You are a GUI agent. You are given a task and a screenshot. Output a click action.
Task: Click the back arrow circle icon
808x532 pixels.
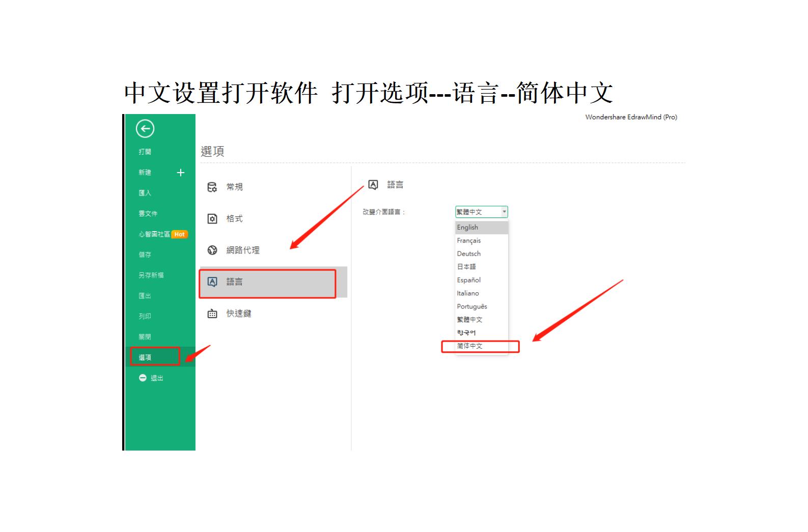point(145,128)
